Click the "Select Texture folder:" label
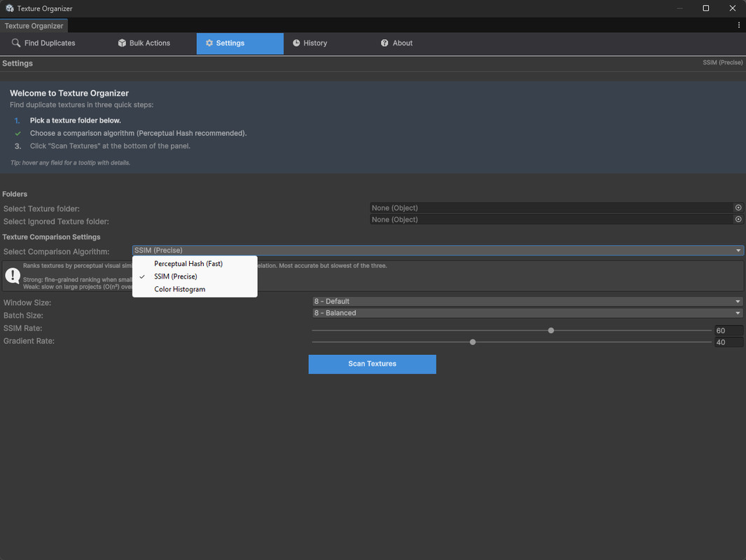 [41, 209]
